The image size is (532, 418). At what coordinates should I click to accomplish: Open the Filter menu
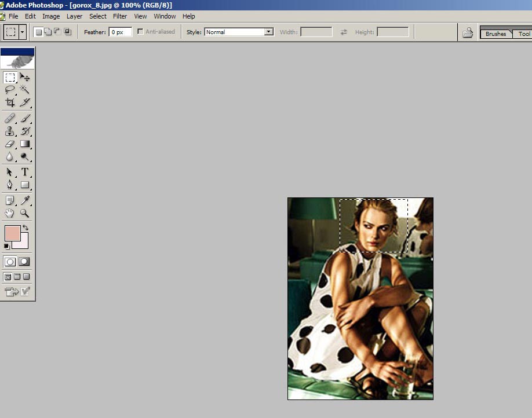pos(120,16)
